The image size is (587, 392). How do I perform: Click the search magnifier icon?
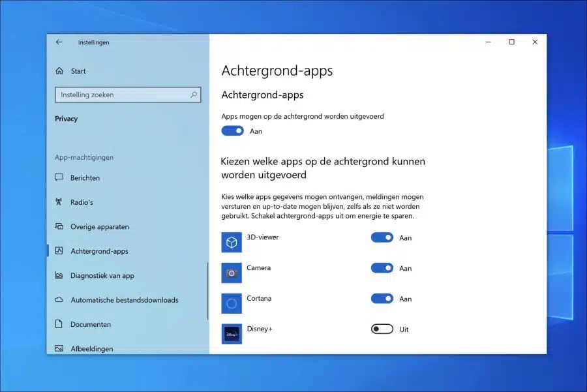pyautogui.click(x=194, y=95)
